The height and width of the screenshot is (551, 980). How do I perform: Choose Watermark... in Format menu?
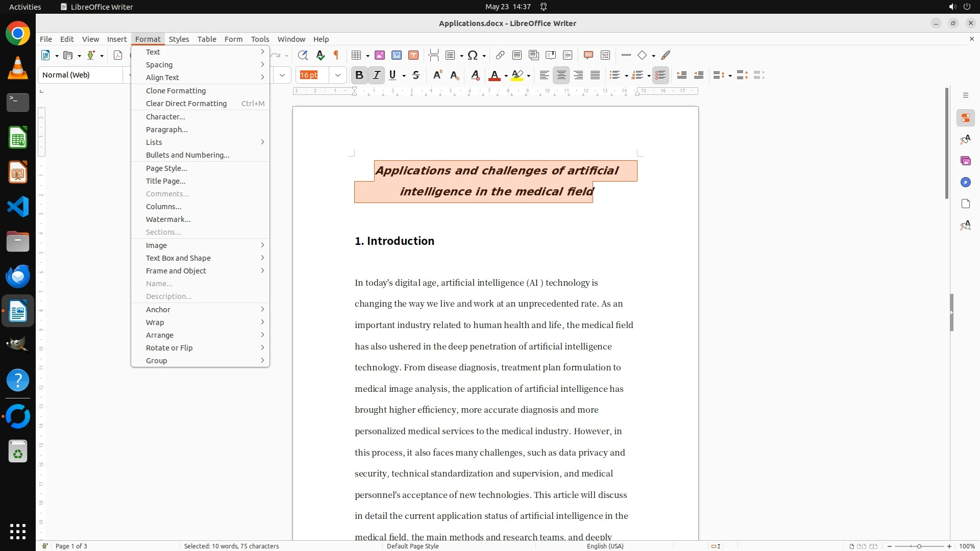[x=168, y=219]
